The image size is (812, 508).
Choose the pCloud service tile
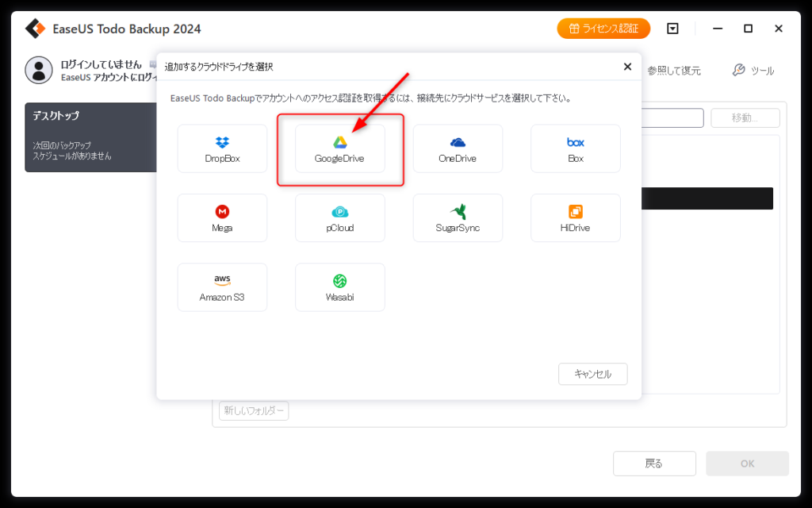[339, 217]
